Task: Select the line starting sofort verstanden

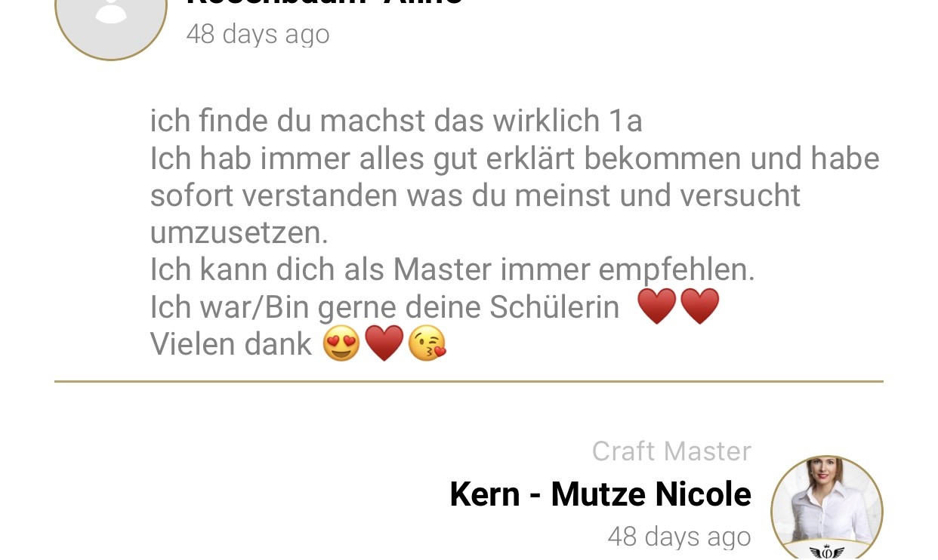Action: click(475, 195)
